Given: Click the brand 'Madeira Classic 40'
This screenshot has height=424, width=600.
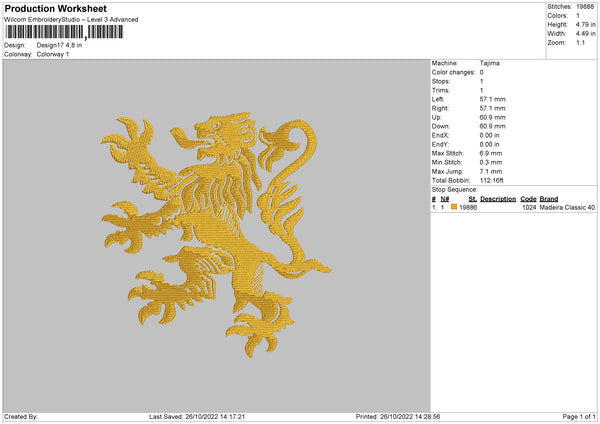Looking at the screenshot, I should point(567,207).
